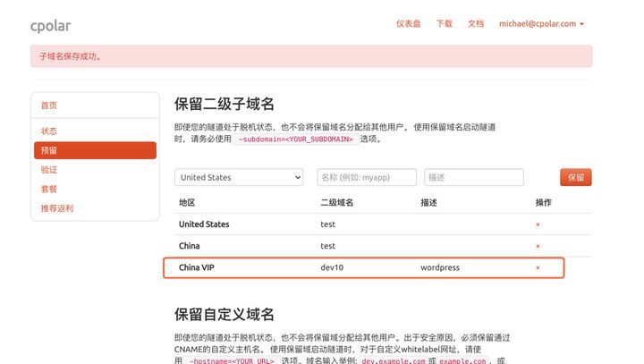Click the 保留自定义域名 heading
644x364 pixels.
point(224,314)
